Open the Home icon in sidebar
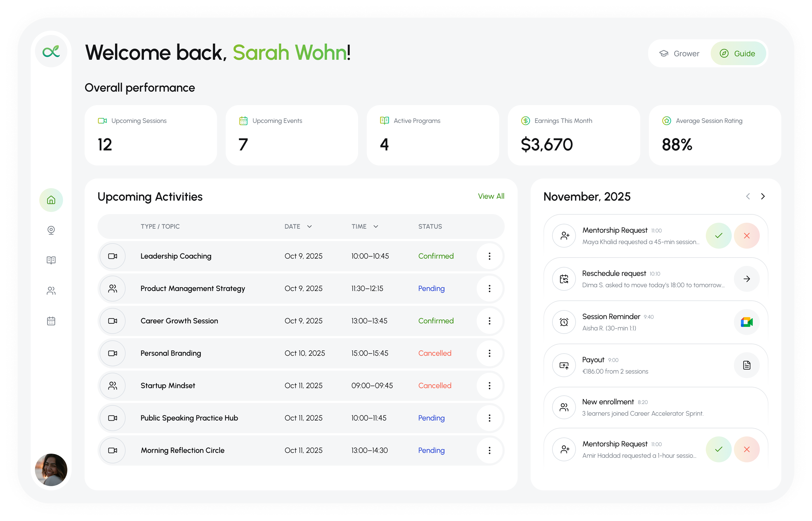 click(51, 200)
